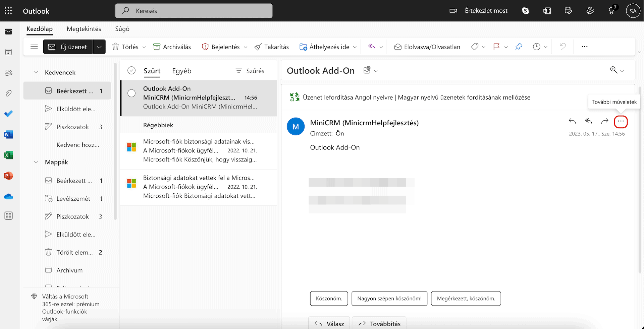
Task: Reply using the arrow icon on the message
Action: coord(572,121)
